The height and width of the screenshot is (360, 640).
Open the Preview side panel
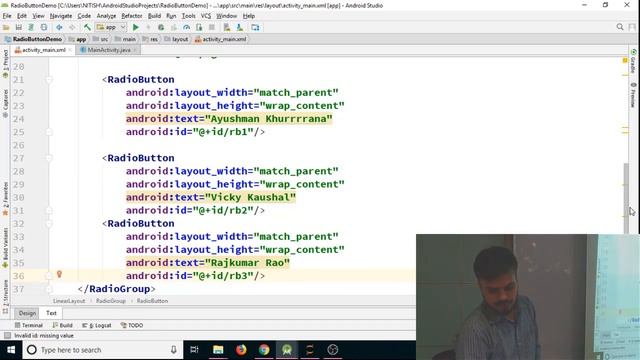[x=633, y=95]
